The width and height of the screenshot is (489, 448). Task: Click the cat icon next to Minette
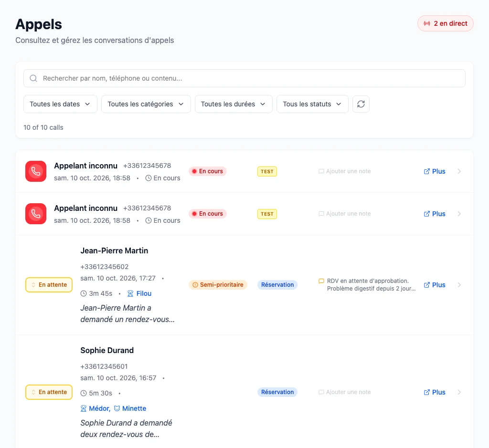click(117, 408)
